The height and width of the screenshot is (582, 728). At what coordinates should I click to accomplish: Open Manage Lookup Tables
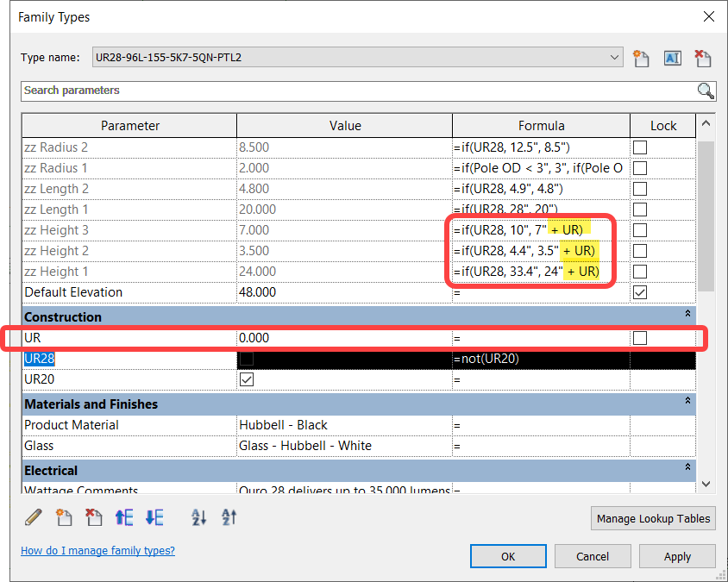pyautogui.click(x=653, y=518)
